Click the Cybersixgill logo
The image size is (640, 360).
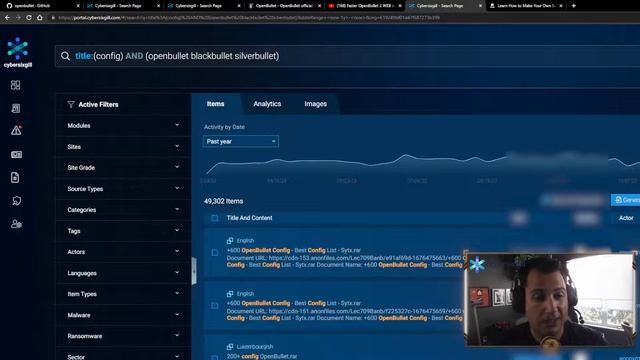[18, 52]
